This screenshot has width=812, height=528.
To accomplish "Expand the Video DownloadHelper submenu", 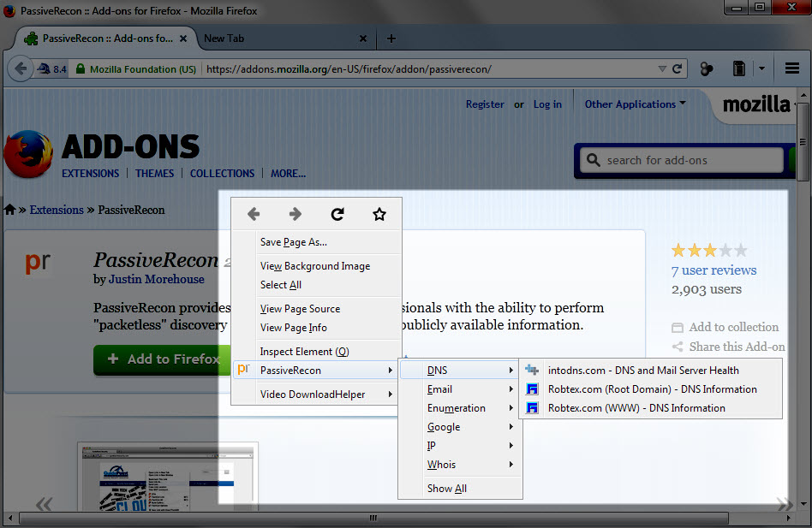I will point(316,394).
